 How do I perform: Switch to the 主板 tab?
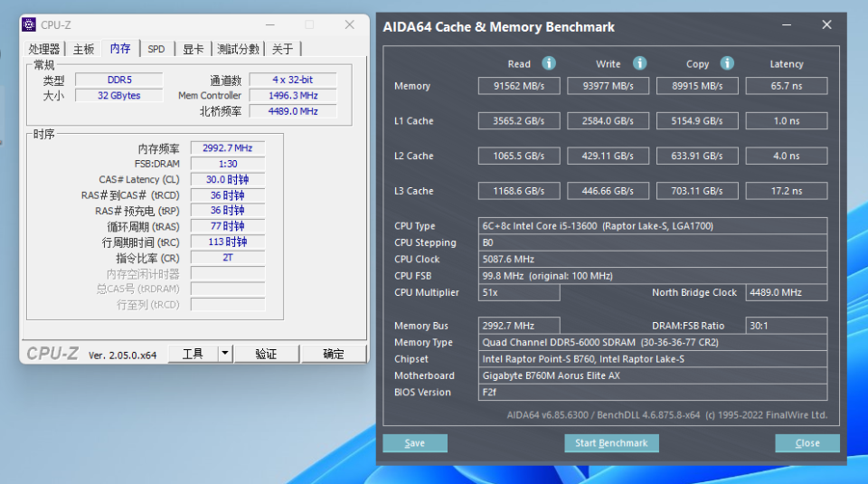click(83, 49)
